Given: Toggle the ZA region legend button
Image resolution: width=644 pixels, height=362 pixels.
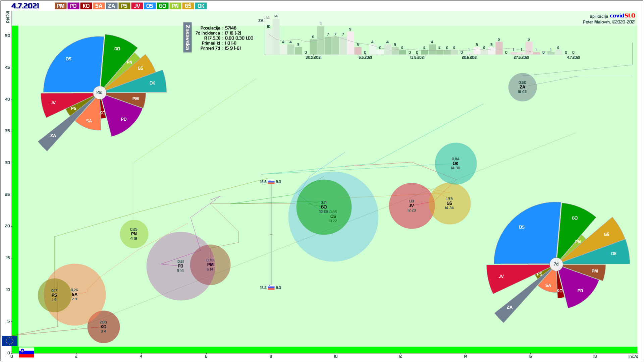Looking at the screenshot, I should coord(111,6).
